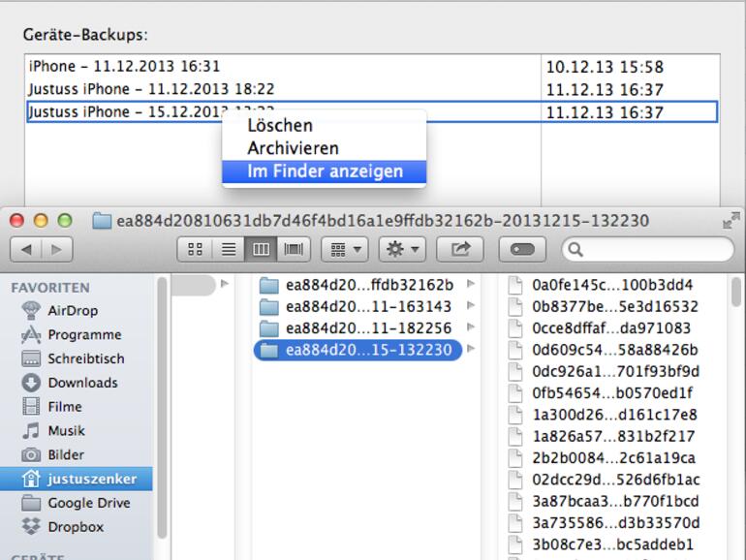Open the arrange-by dropdown in Finder toolbar
Image resolution: width=746 pixels, height=560 pixels.
[345, 249]
